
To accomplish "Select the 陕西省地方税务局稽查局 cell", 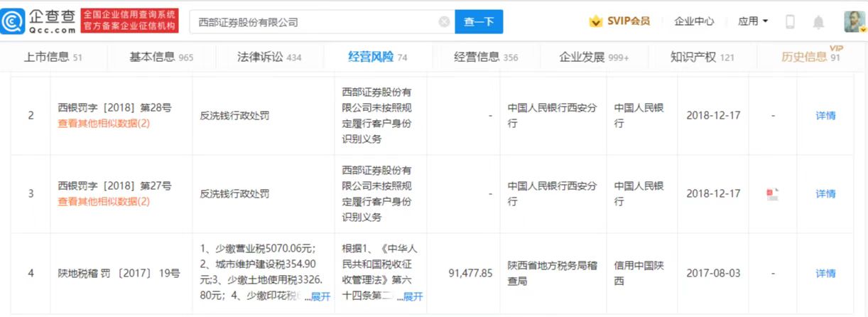I will coord(553,273).
